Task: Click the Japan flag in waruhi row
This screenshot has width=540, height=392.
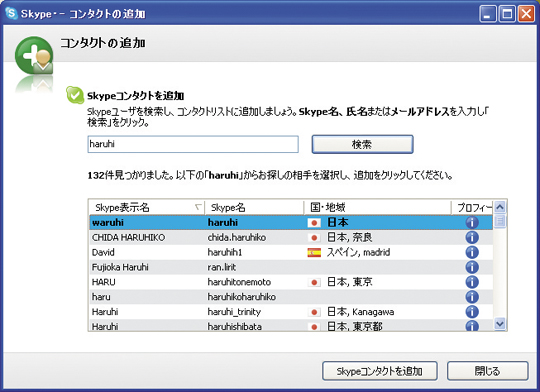Action: (314, 223)
